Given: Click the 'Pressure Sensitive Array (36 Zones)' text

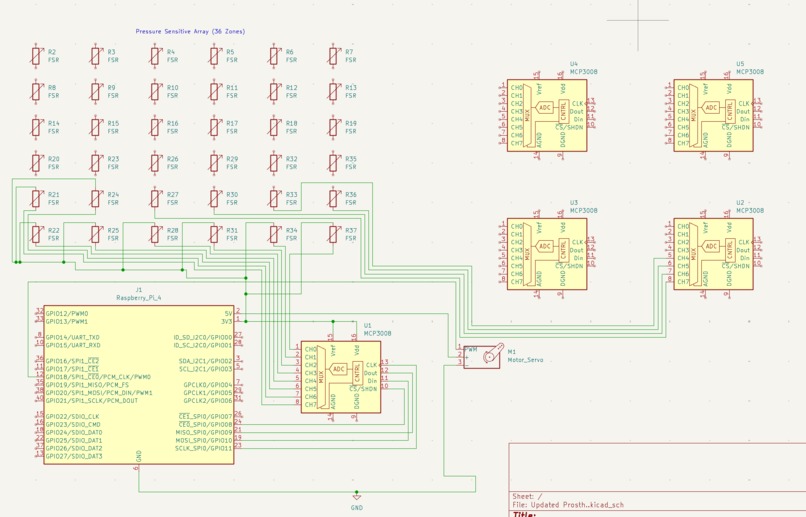Looking at the screenshot, I should click(x=190, y=31).
